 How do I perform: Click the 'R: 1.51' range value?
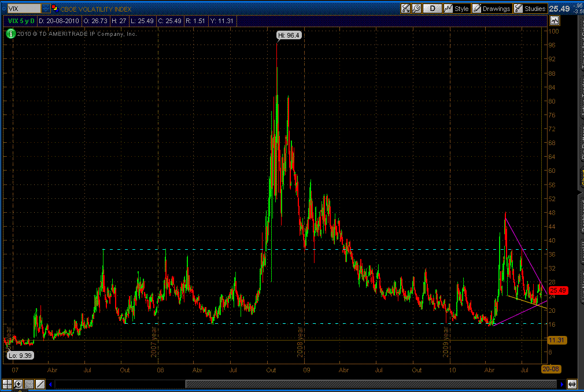[195, 21]
